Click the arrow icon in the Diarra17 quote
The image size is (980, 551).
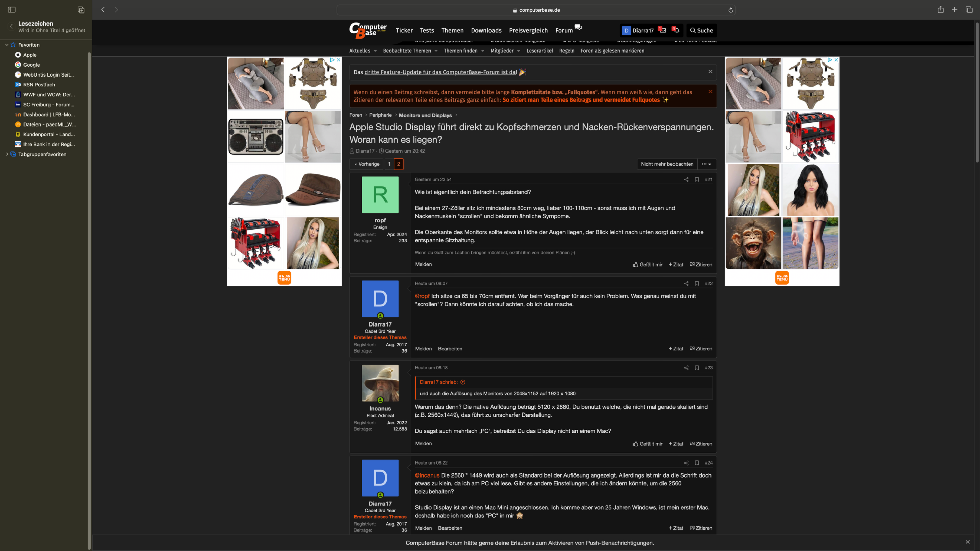point(463,382)
